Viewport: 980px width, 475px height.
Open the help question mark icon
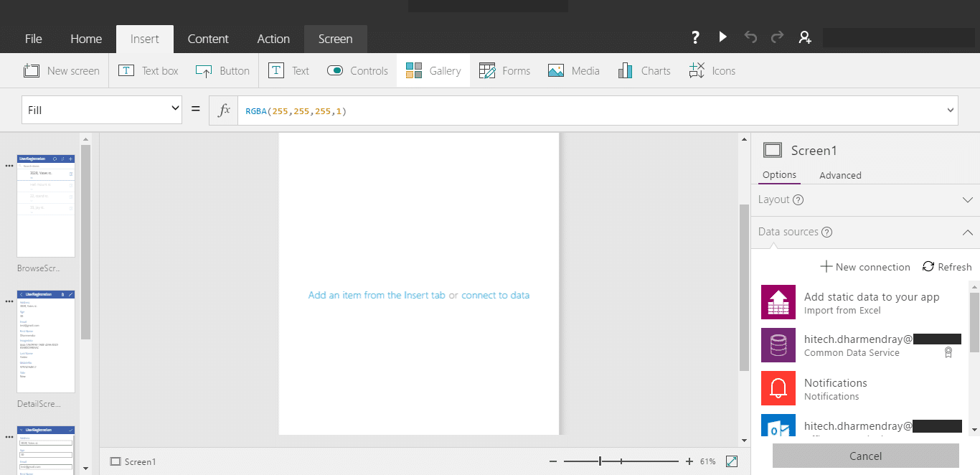pos(695,37)
